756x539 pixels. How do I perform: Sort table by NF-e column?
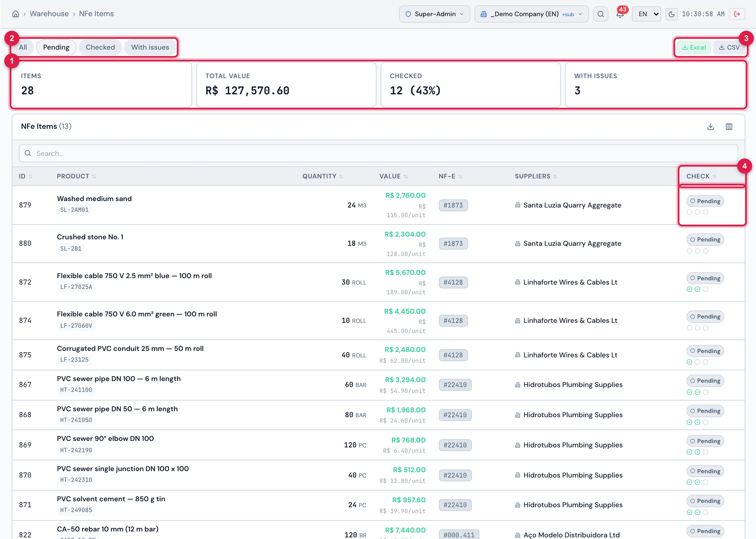(x=451, y=176)
